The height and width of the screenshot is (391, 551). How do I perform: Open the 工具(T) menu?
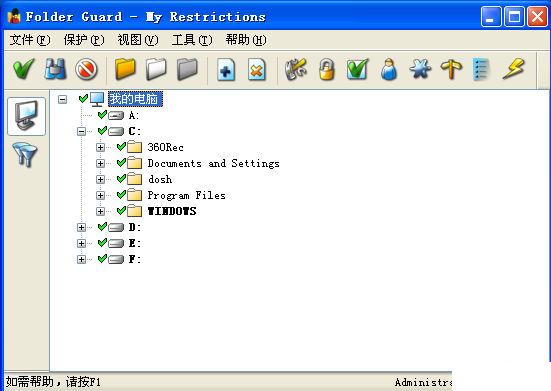pos(192,40)
